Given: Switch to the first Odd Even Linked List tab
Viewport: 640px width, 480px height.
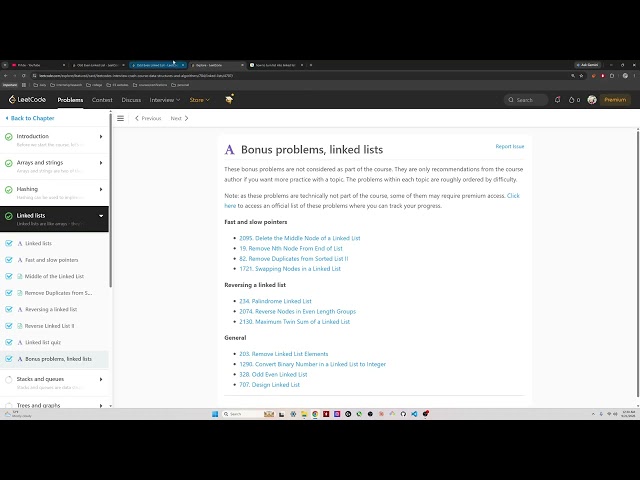Looking at the screenshot, I should coord(98,65).
